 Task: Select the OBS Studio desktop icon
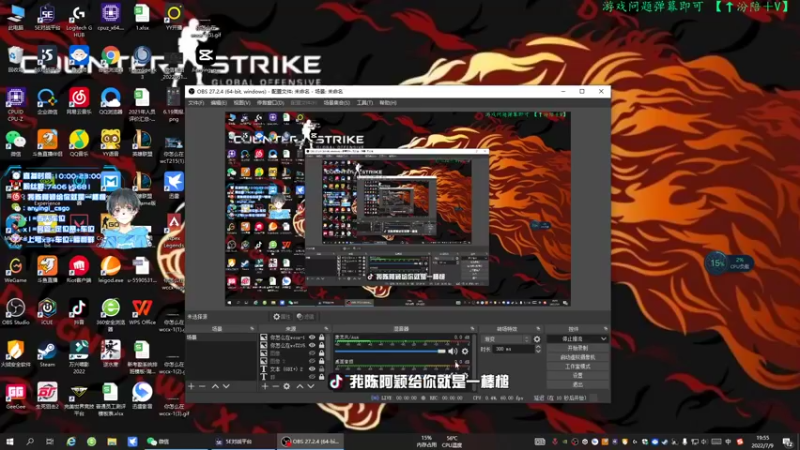[x=15, y=312]
